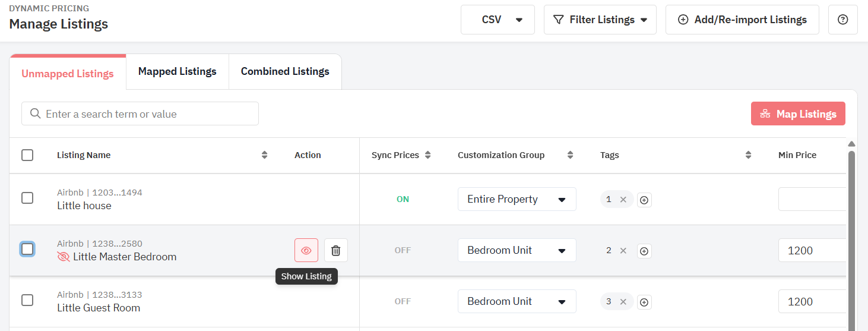Tick the select-all header checkbox
Image resolution: width=868 pixels, height=331 pixels.
[27, 155]
